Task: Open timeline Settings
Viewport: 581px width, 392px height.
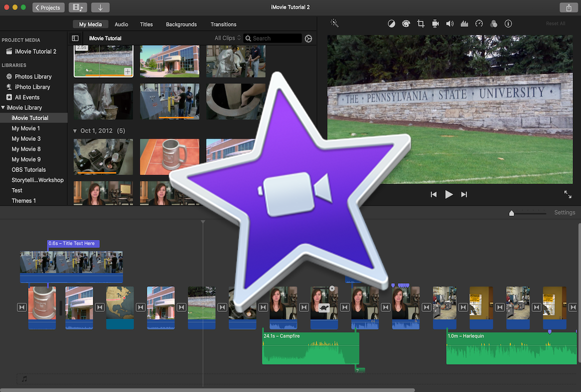Action: point(565,212)
